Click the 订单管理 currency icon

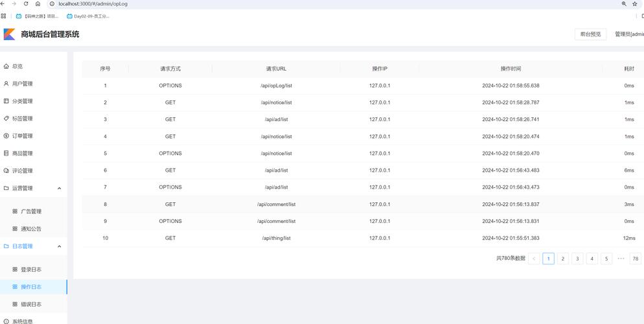[x=6, y=136]
